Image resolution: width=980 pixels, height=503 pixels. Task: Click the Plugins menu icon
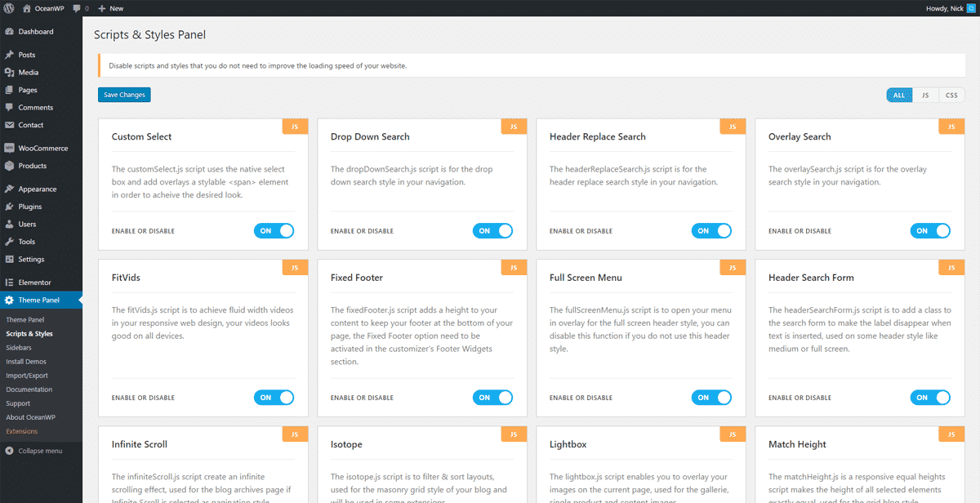[x=9, y=207]
